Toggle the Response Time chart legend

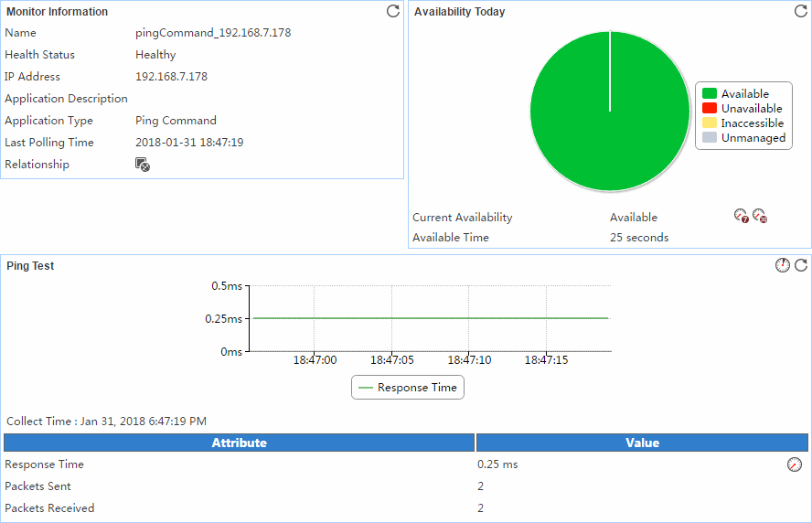(x=408, y=388)
